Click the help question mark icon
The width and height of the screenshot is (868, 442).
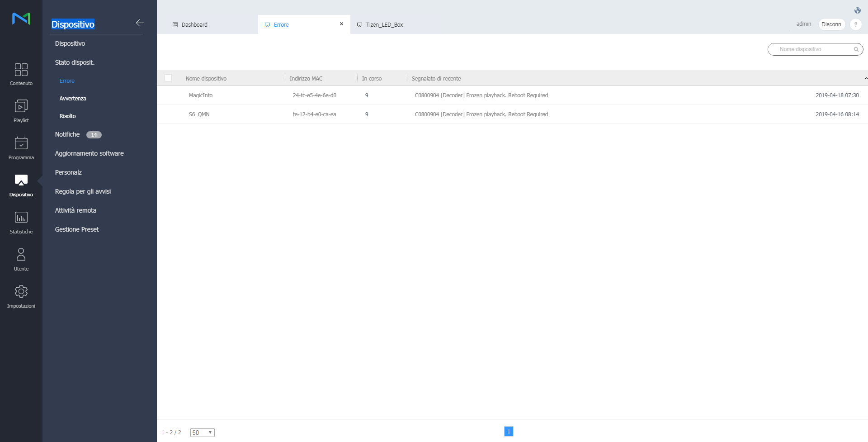click(855, 24)
